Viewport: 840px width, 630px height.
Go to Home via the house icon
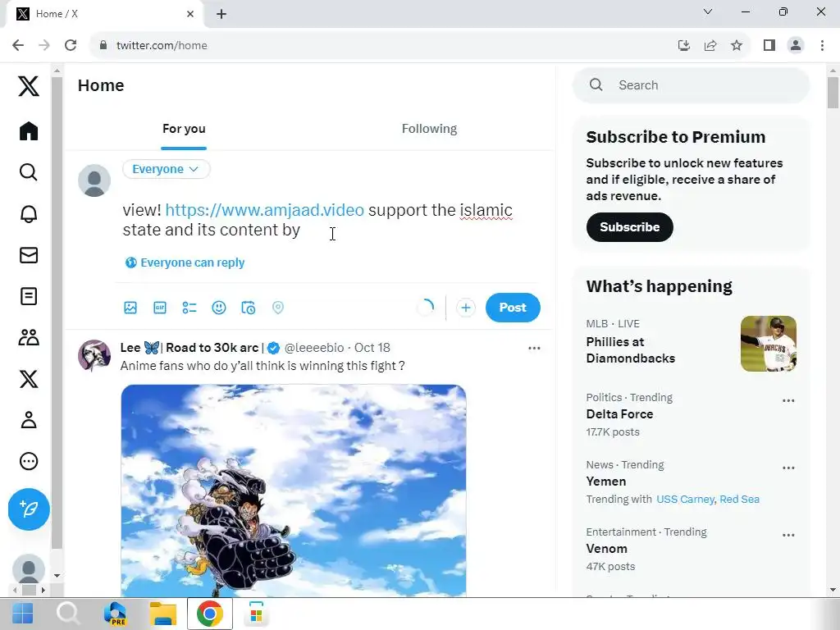pos(29,130)
